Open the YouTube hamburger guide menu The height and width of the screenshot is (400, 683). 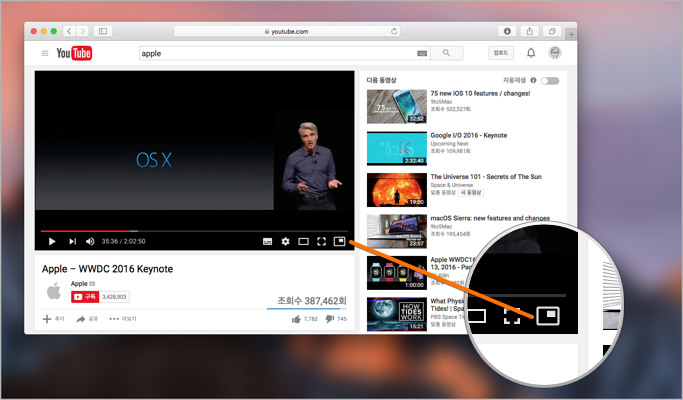click(x=45, y=53)
